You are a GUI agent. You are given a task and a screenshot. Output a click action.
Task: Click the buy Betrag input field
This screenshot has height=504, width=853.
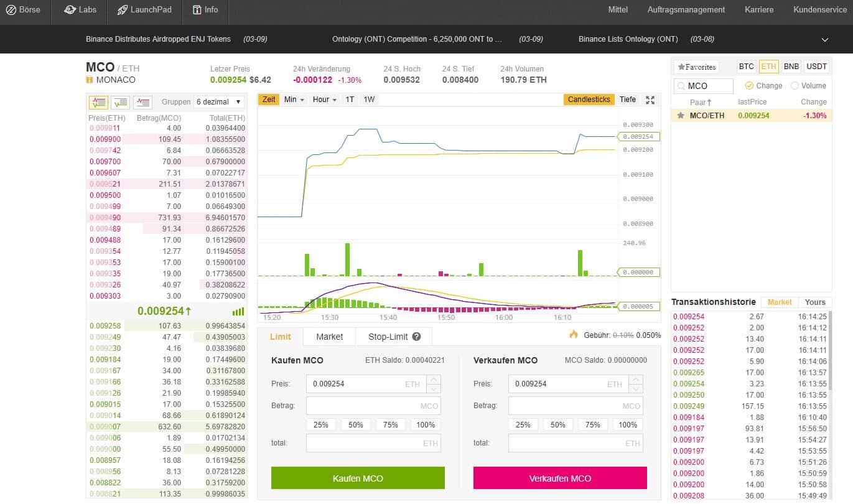373,406
